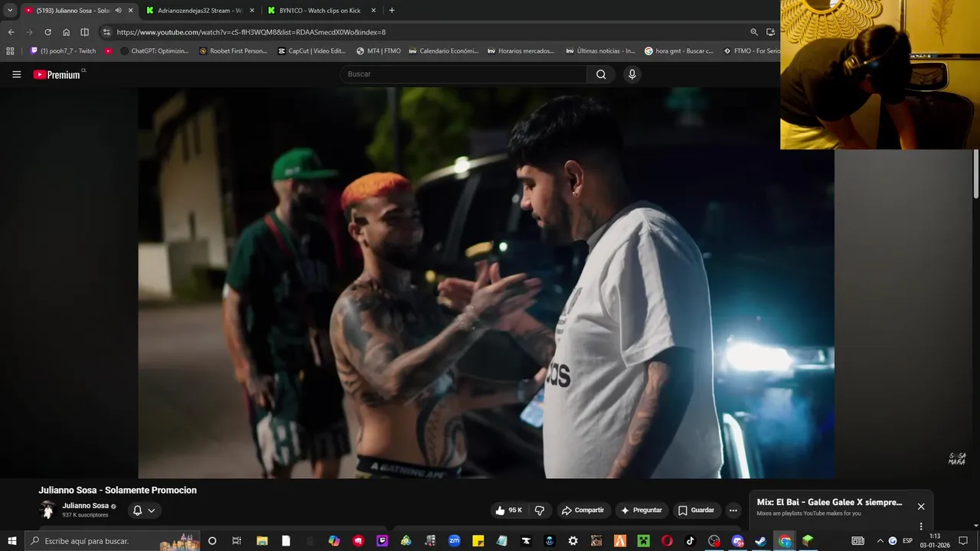View site information beside the URL
Image resolution: width=980 pixels, height=551 pixels.
pyautogui.click(x=106, y=32)
